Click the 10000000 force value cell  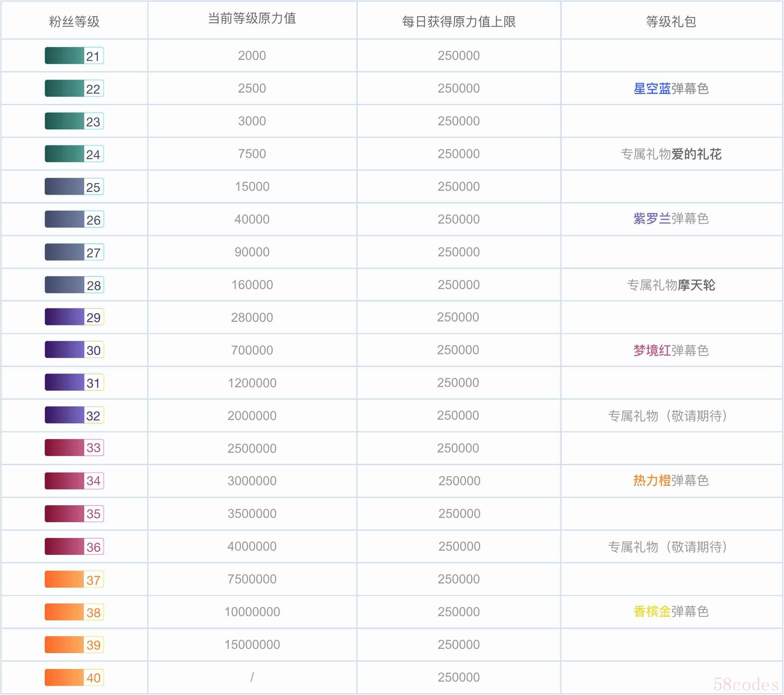coord(252,612)
